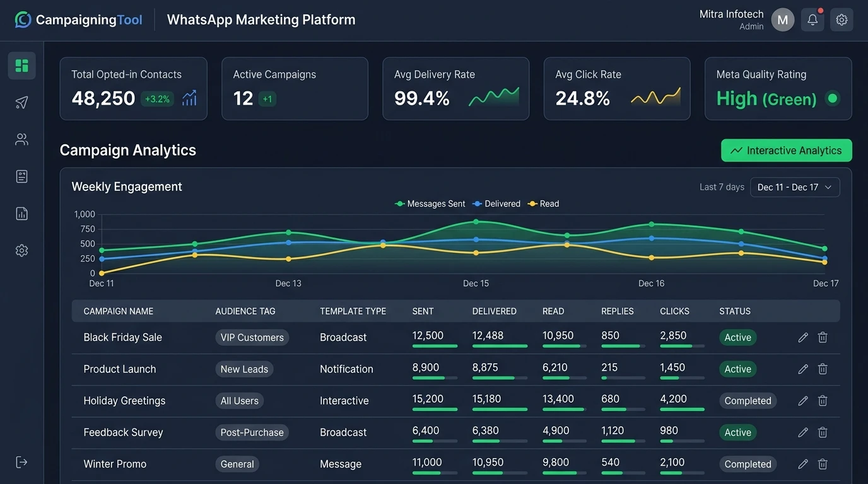This screenshot has width=868, height=484.
Task: Click the Holiday Greetings campaign name
Action: (x=124, y=401)
